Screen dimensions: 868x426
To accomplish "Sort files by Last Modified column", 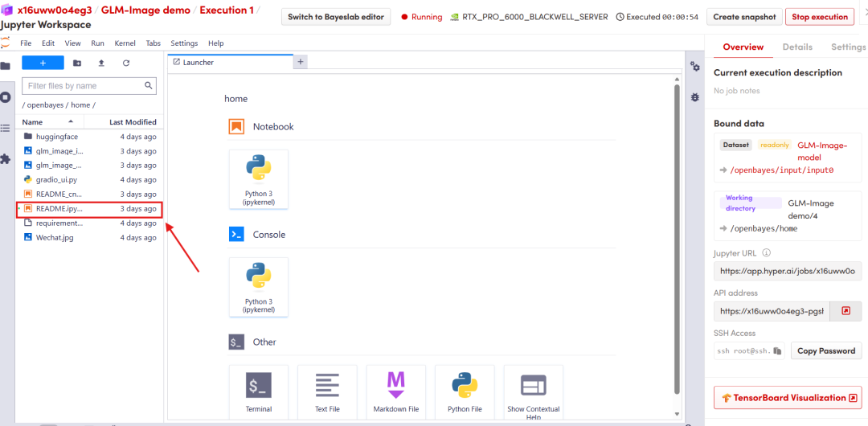I will point(133,122).
